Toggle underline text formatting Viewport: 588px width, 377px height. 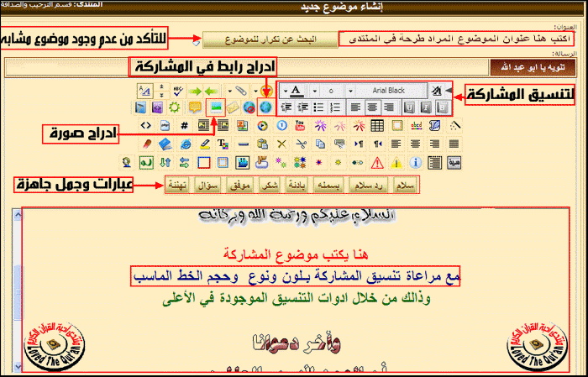(410, 107)
